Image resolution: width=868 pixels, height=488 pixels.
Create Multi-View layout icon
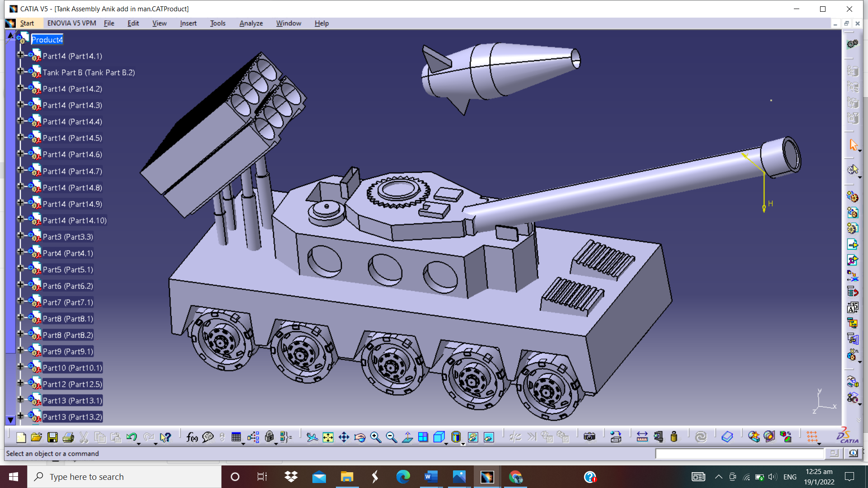tap(423, 437)
